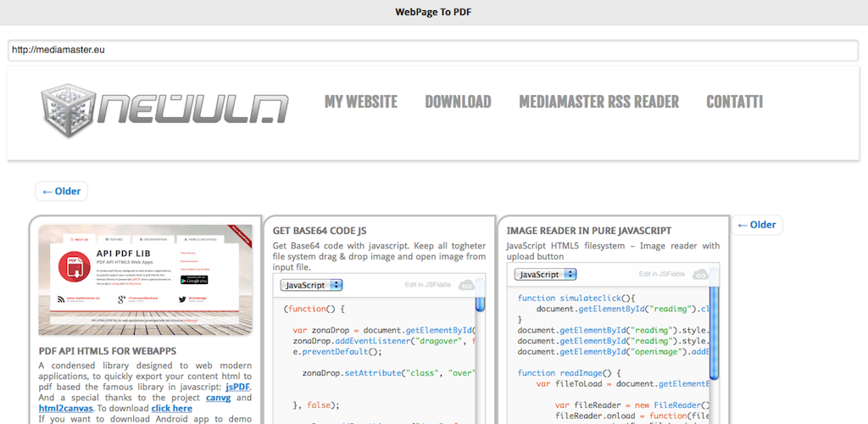Click the 'var fileReader = new FileReader()' line
This screenshot has height=424, width=868.
click(632, 405)
